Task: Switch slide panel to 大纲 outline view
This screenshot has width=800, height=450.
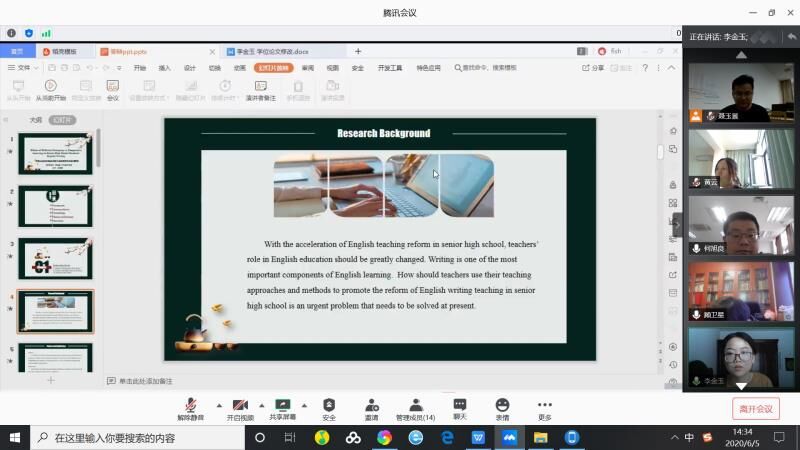Action: coord(36,119)
